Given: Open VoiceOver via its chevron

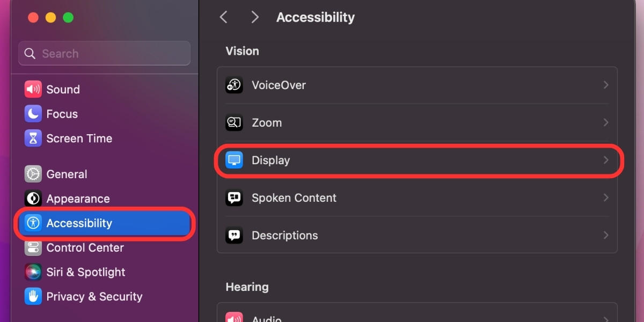Looking at the screenshot, I should click(606, 85).
